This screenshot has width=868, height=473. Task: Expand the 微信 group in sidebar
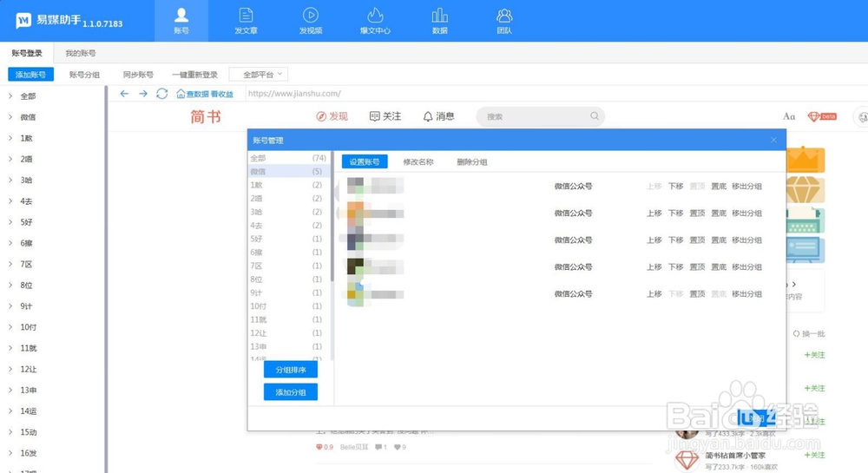[10, 116]
